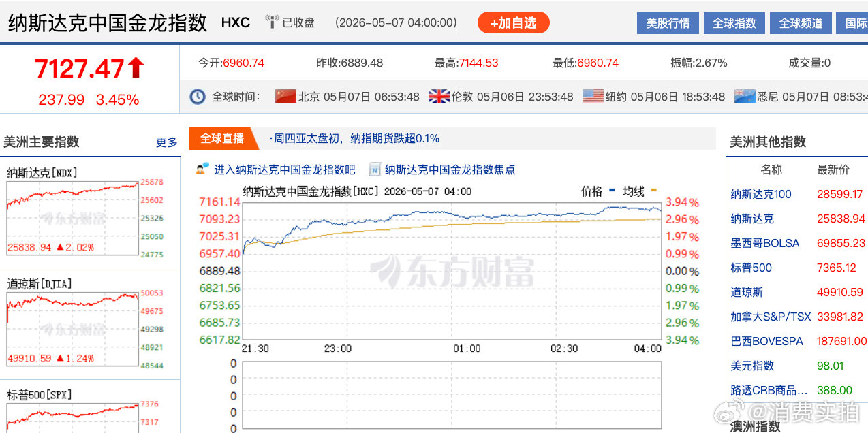The width and height of the screenshot is (868, 433).
Task: Click the 纳斯达克中国金龙指数 page title
Action: coord(108,22)
